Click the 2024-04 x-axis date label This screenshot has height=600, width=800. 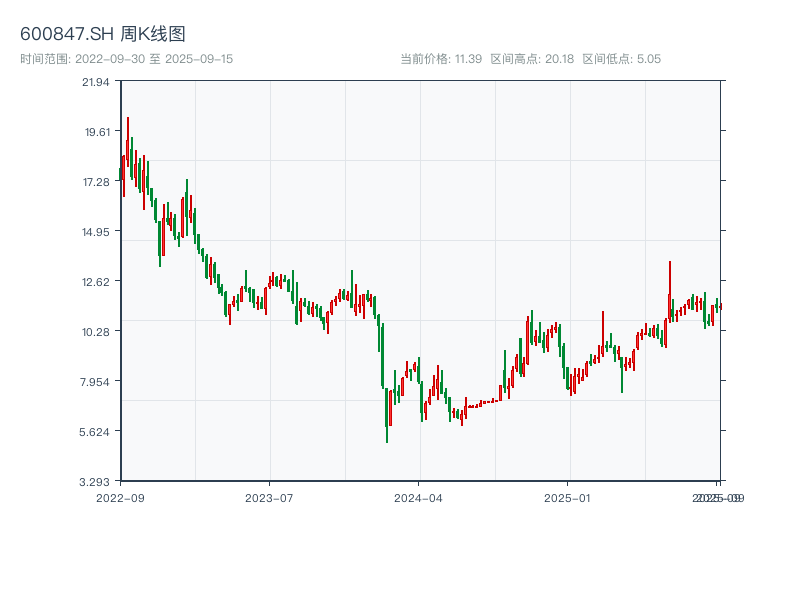tap(419, 497)
